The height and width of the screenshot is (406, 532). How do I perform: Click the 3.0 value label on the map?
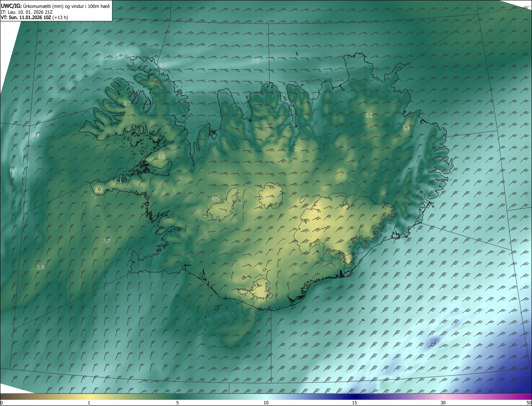pyautogui.click(x=162, y=157)
